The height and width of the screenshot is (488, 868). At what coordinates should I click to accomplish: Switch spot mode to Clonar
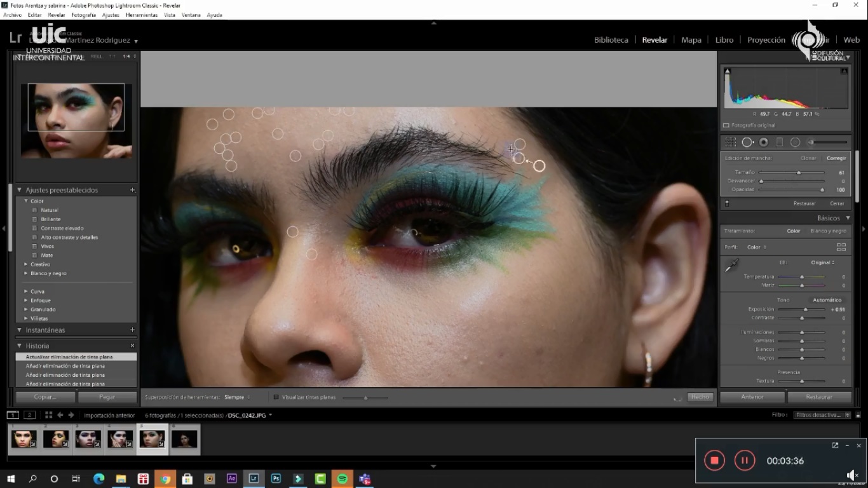point(808,158)
